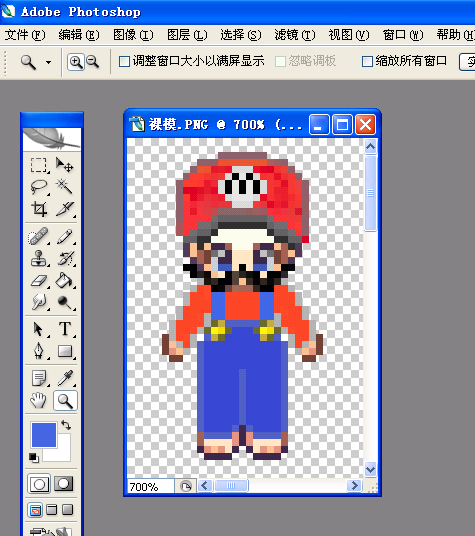Image resolution: width=475 pixels, height=536 pixels.
Task: Open the 窗口(W) menu
Action: coord(403,35)
